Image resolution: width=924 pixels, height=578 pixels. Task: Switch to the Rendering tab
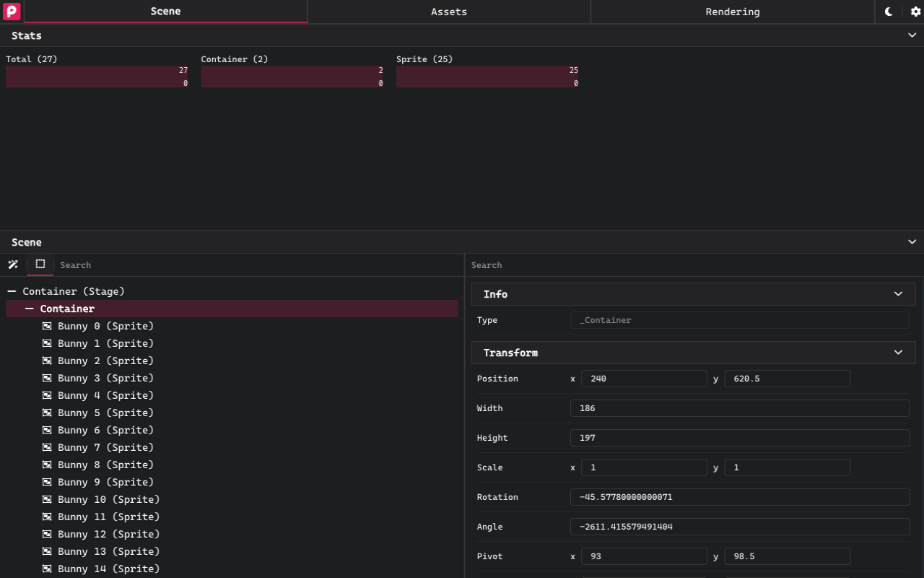click(733, 12)
